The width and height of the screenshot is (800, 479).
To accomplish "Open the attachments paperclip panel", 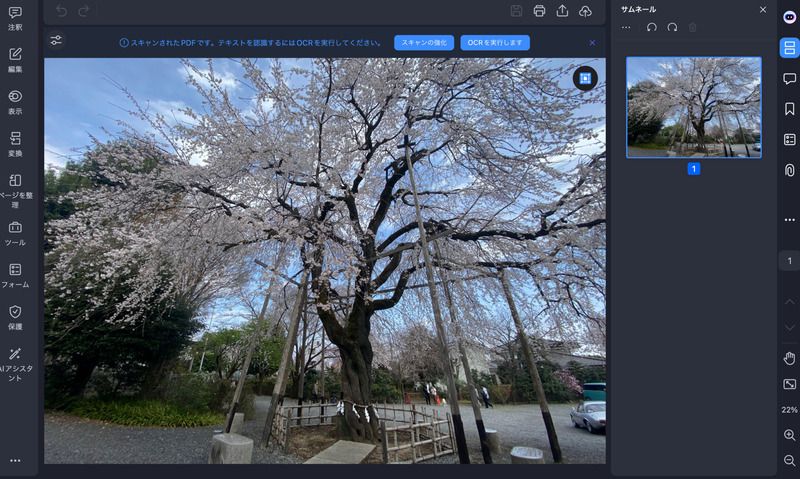I will click(x=789, y=170).
